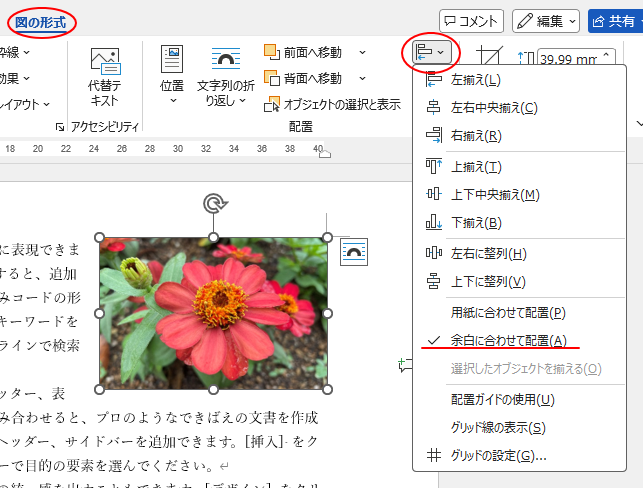Select the zinnia flower picture

213,313
